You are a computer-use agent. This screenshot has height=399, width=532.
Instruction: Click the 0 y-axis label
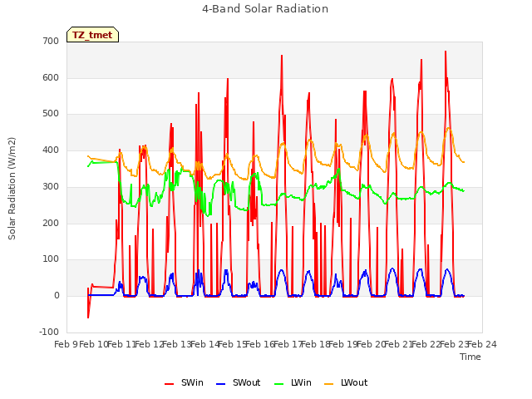(x=57, y=296)
